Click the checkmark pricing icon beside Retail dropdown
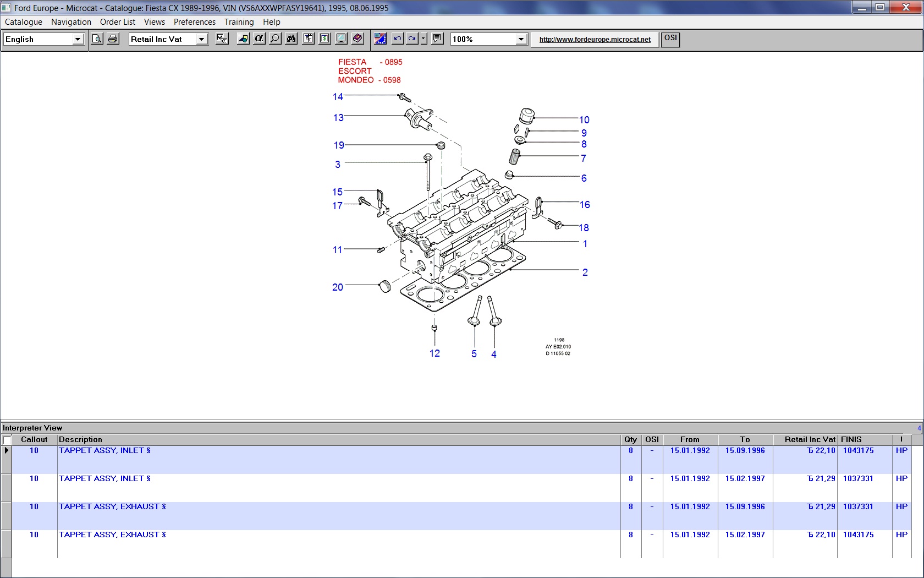This screenshot has height=578, width=924. click(222, 39)
